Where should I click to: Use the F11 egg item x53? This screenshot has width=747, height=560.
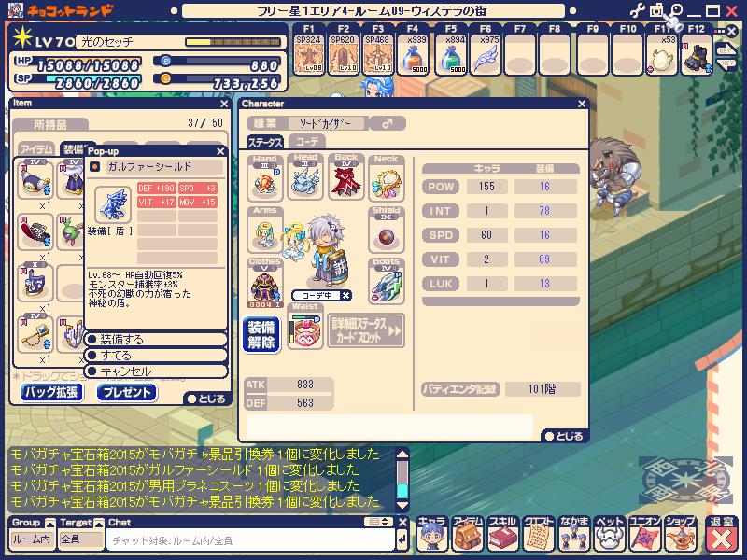coord(662,55)
